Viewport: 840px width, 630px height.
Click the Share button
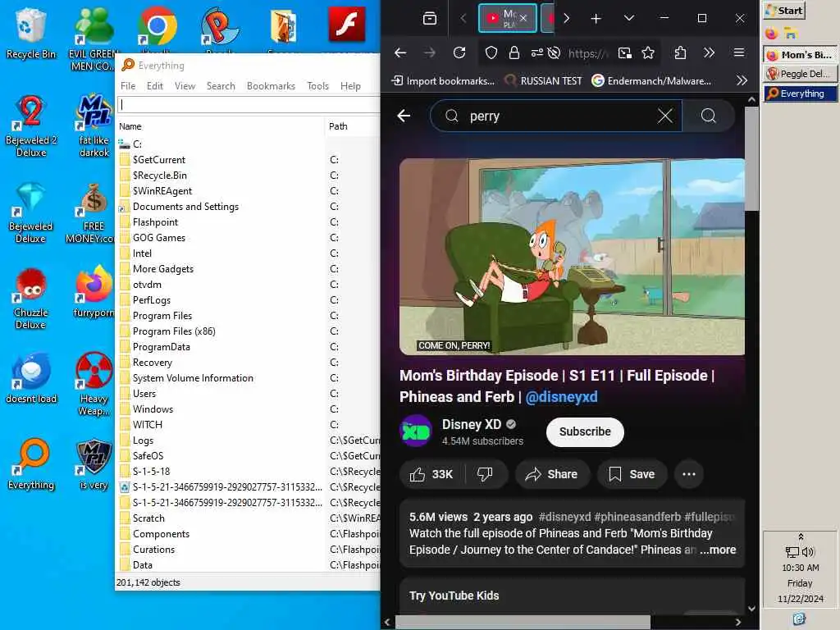pyautogui.click(x=552, y=474)
